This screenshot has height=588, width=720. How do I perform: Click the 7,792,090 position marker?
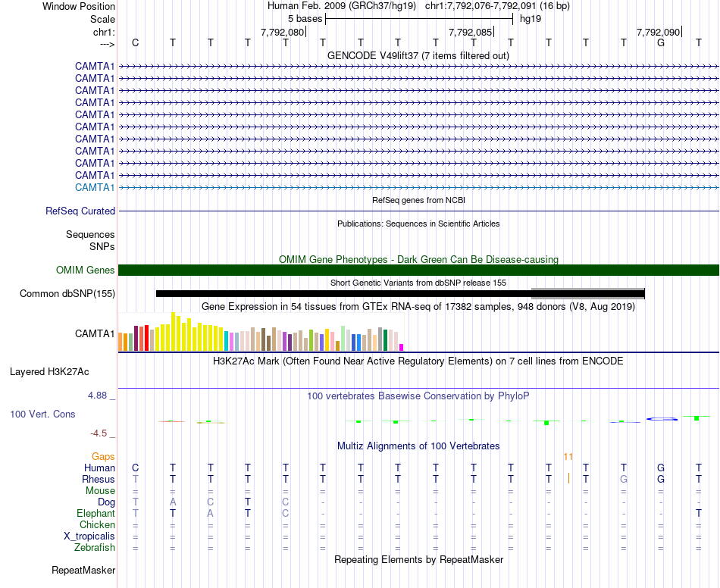(658, 32)
